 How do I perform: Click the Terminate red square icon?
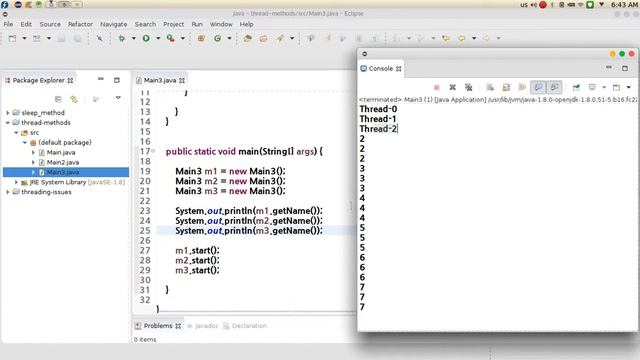coord(436,87)
